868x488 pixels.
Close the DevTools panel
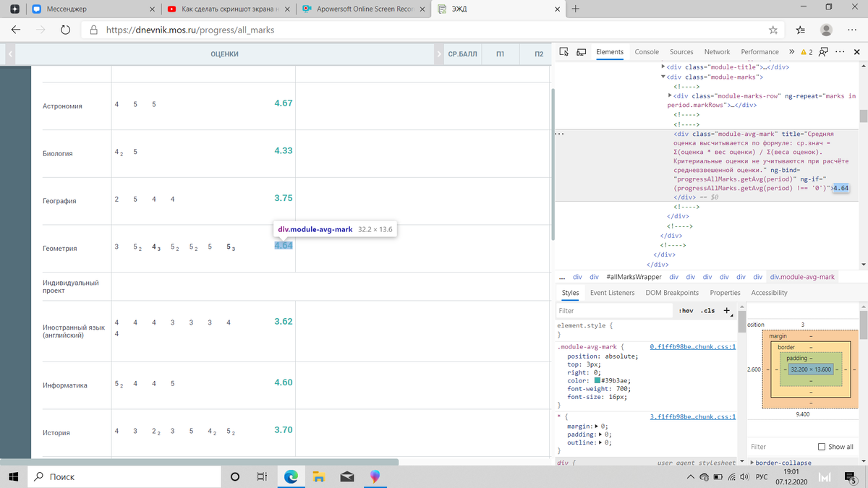[858, 52]
